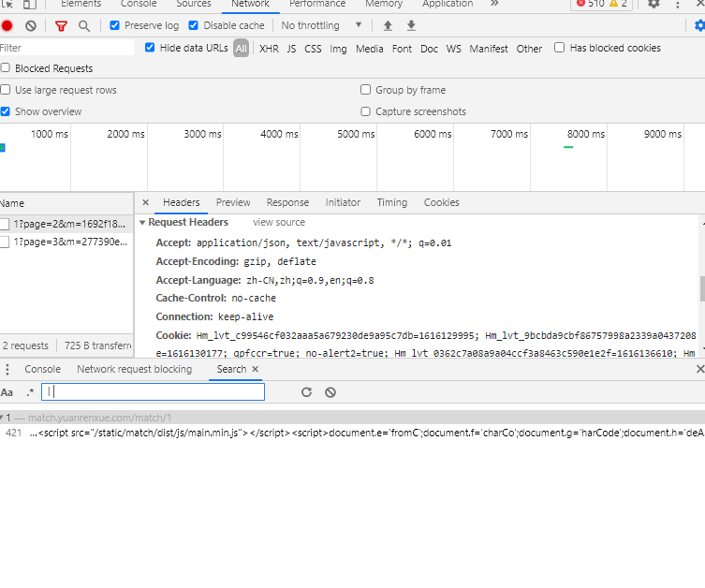Filter by XHR requests

(x=269, y=49)
